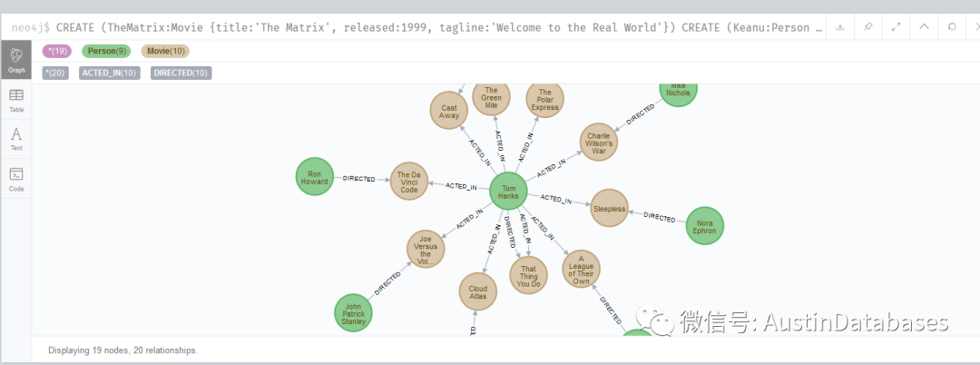The width and height of the screenshot is (980, 365).
Task: Expand the frame to fullscreen
Action: (x=897, y=27)
